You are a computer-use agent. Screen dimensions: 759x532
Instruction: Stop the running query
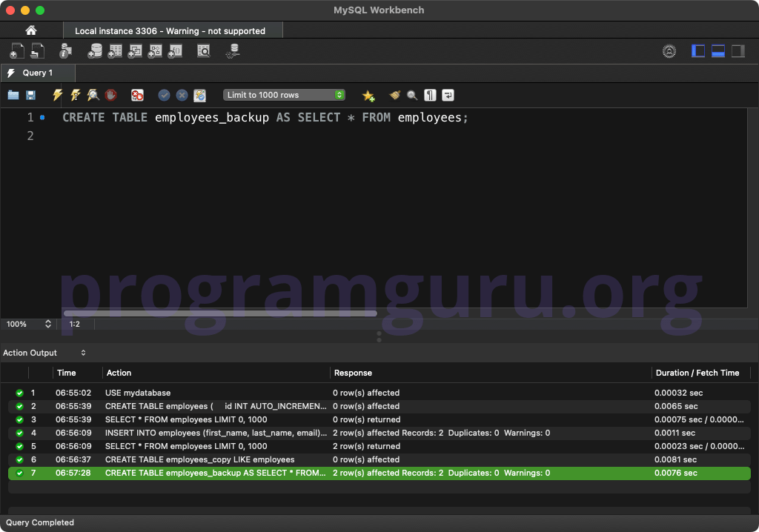point(111,95)
